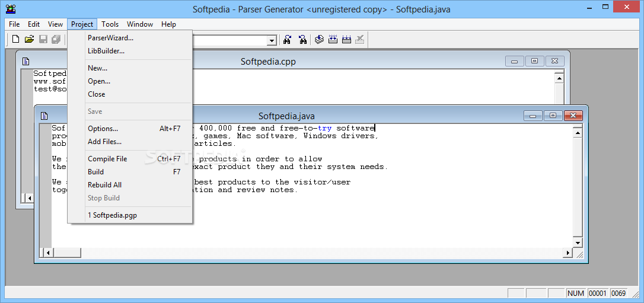Maximize the Softpedia.java child window
This screenshot has height=303, width=644.
[x=553, y=116]
